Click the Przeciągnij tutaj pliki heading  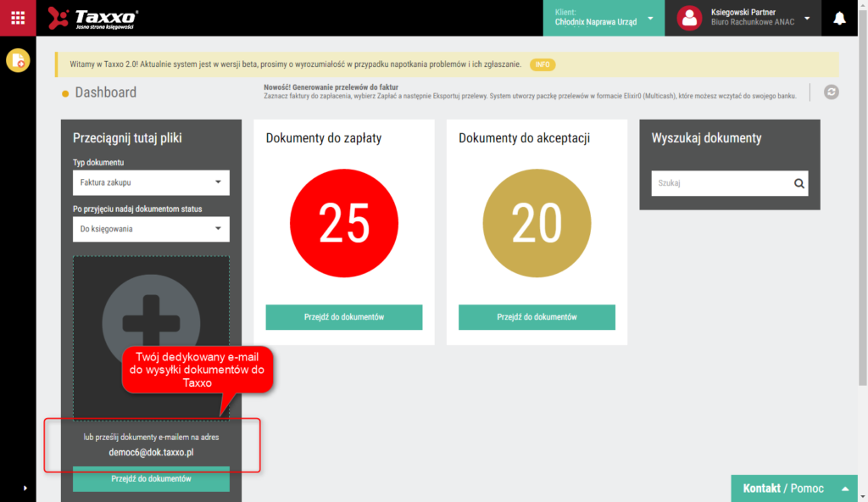pos(127,138)
